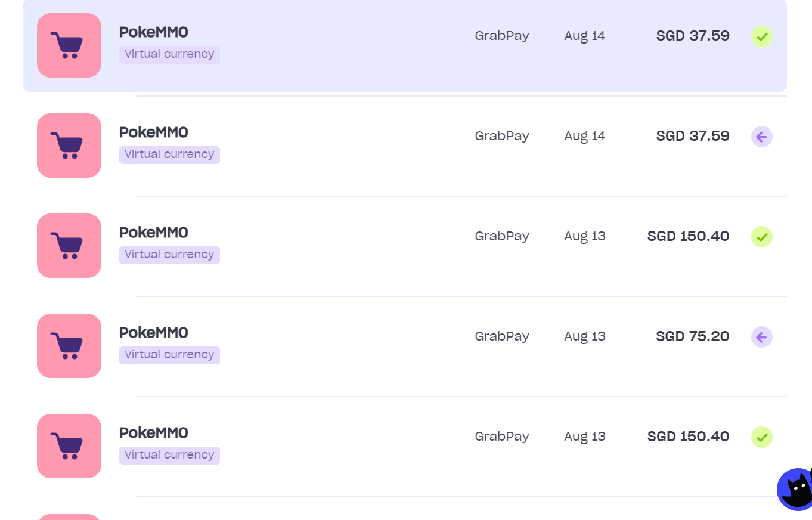Select the cart icon of the upper SGD 150.40 row
The height and width of the screenshot is (520, 812).
point(69,246)
